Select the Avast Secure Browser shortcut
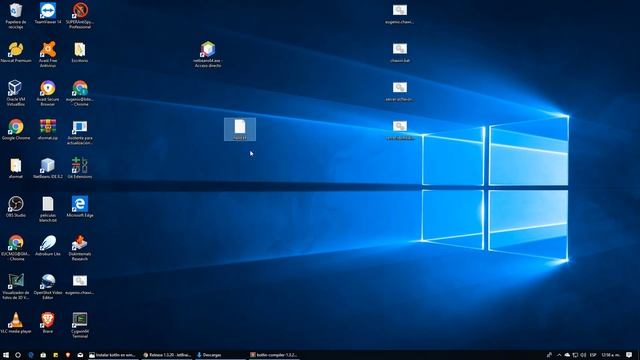 [48, 93]
